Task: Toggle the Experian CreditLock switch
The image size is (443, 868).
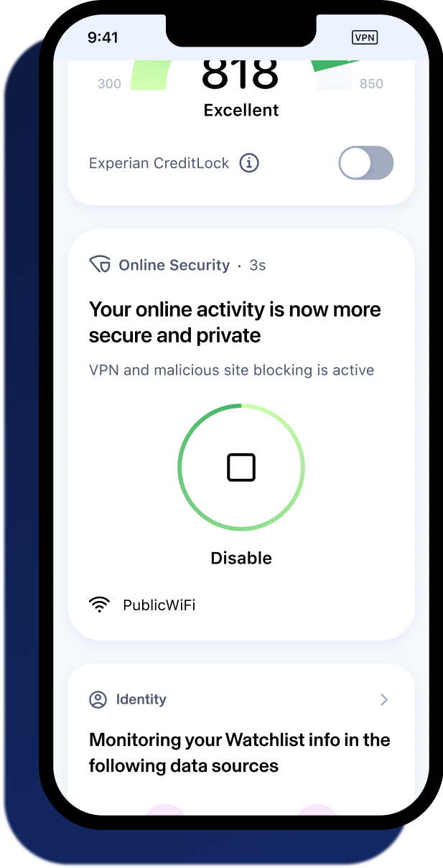Action: click(x=366, y=163)
